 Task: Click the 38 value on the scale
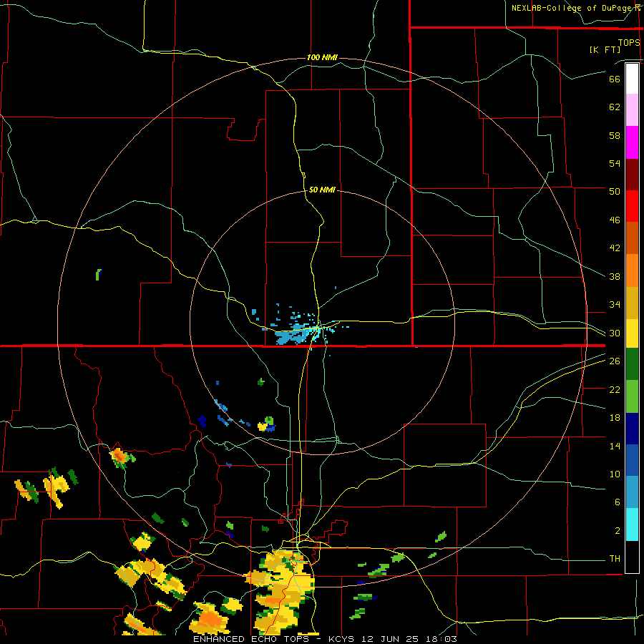coord(615,277)
